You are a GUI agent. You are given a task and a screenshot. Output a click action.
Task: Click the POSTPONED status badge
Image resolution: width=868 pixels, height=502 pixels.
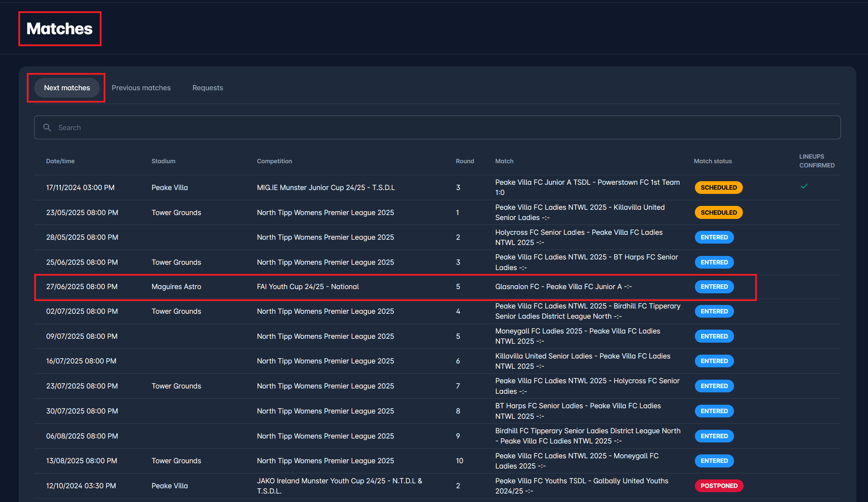(x=719, y=486)
